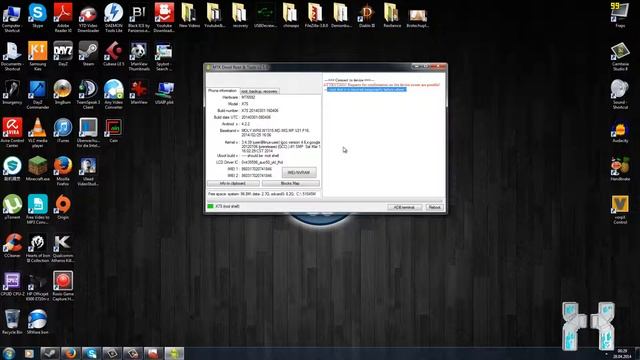Open the uTorrent desktop icon

12,207
